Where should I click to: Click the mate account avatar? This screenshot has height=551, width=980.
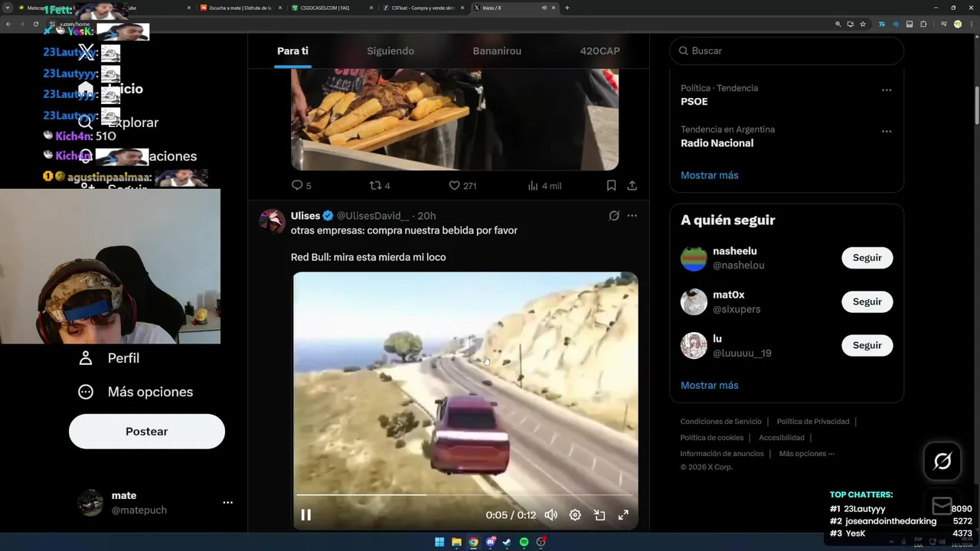(90, 503)
